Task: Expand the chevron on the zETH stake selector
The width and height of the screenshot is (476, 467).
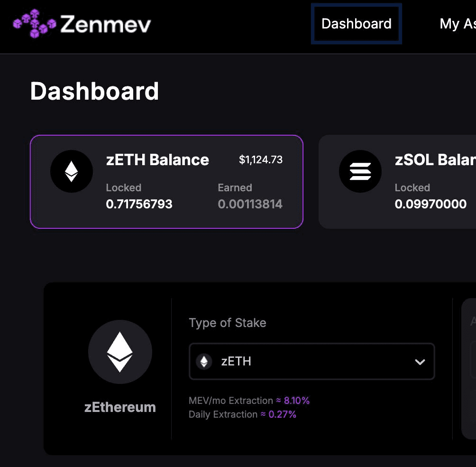Action: pos(420,362)
